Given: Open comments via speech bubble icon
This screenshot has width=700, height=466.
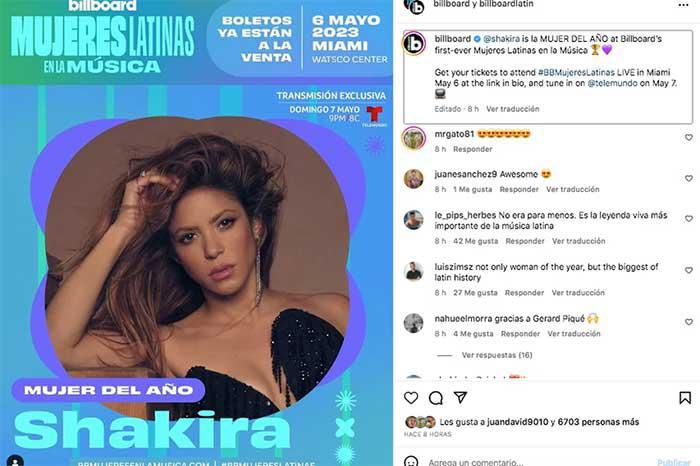Looking at the screenshot, I should point(435,398).
